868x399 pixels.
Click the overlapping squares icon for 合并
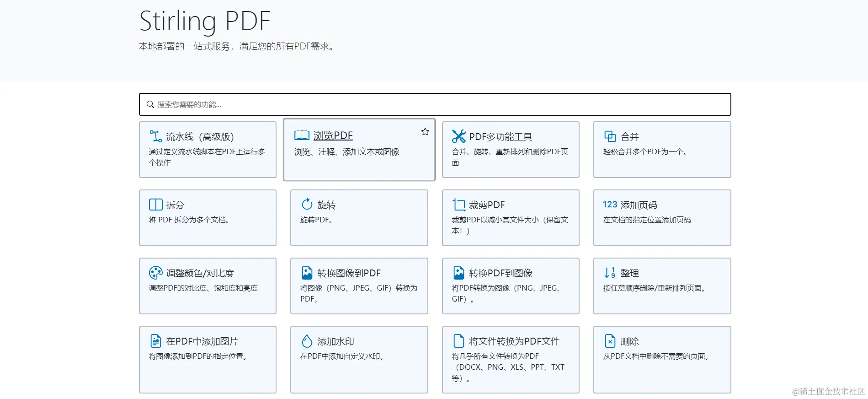pyautogui.click(x=610, y=136)
